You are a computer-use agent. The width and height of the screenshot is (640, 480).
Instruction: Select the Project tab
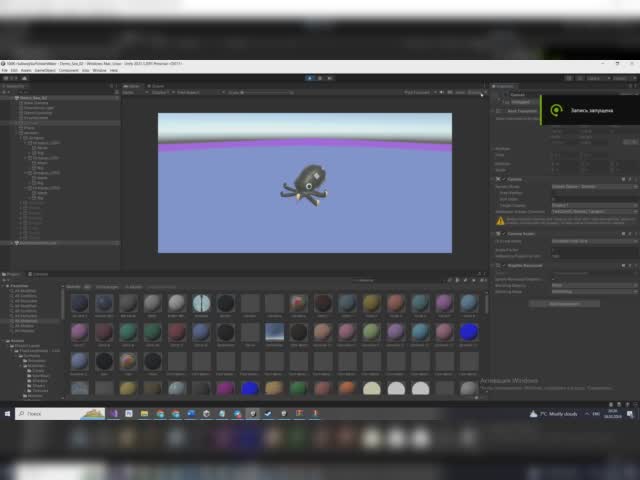(12, 274)
